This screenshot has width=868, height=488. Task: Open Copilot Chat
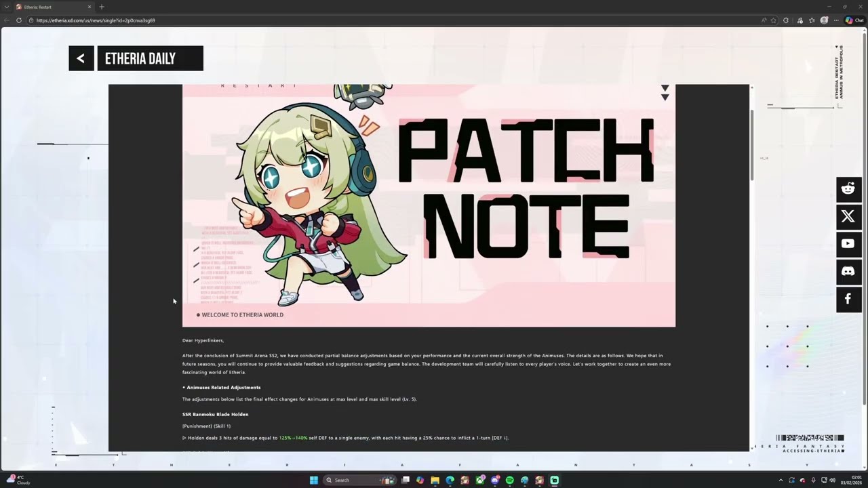(854, 20)
